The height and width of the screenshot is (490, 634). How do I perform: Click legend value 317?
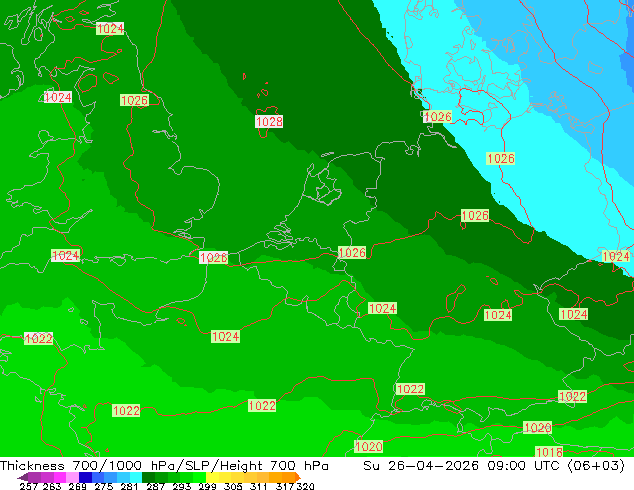tap(285, 486)
